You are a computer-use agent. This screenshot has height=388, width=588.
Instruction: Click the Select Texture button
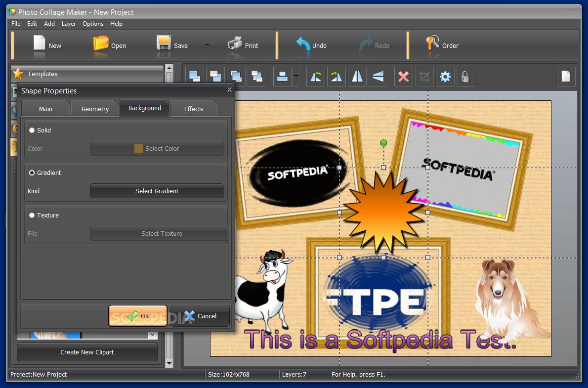tap(159, 233)
